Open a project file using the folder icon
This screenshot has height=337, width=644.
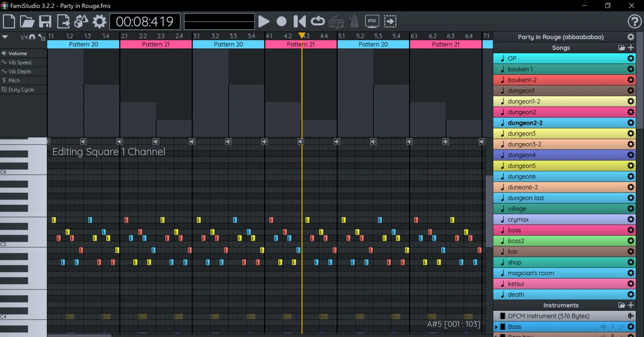tap(27, 21)
